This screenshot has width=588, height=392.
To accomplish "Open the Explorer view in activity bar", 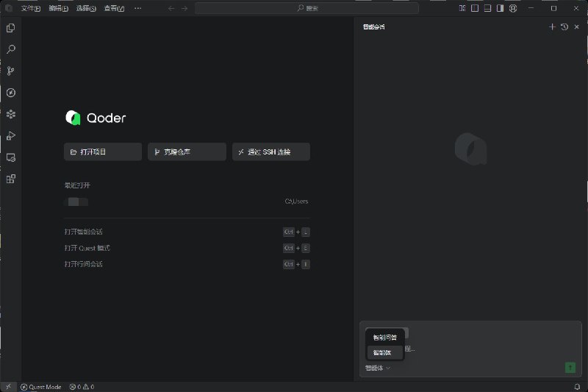I will [x=10, y=28].
